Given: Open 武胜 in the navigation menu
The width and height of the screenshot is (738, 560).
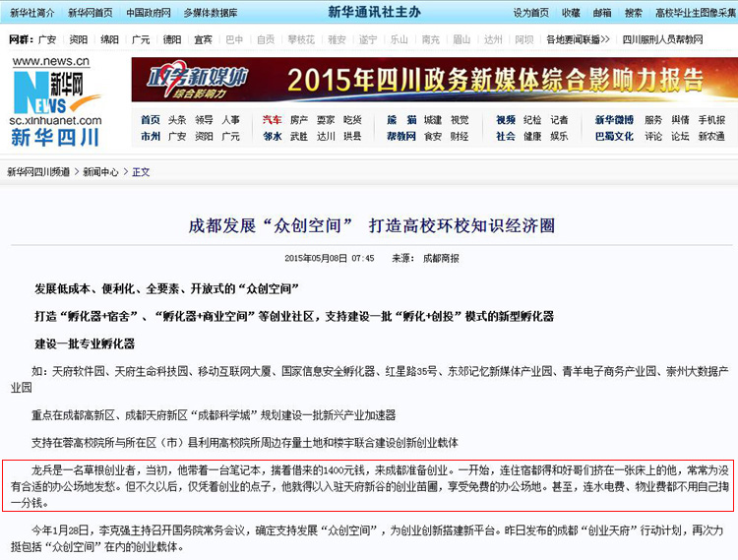Looking at the screenshot, I should [x=299, y=137].
